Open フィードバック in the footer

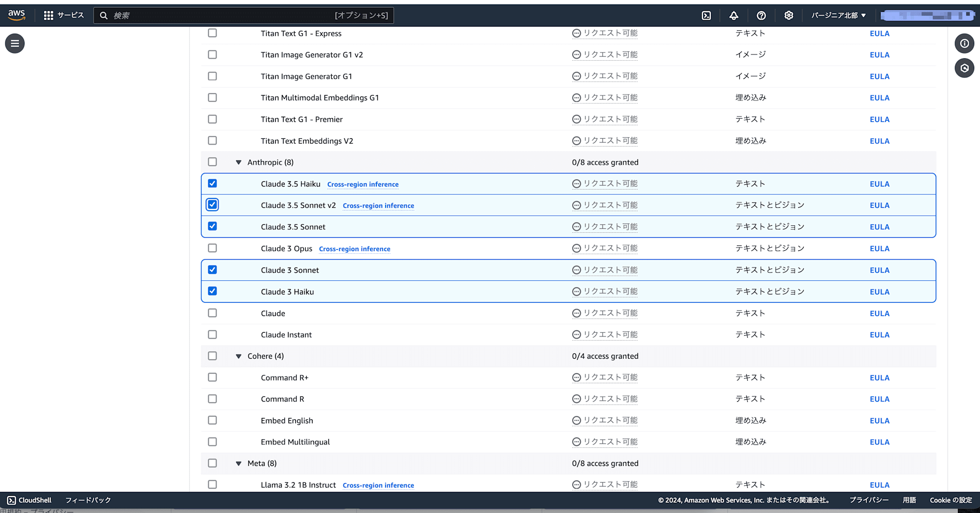click(88, 500)
